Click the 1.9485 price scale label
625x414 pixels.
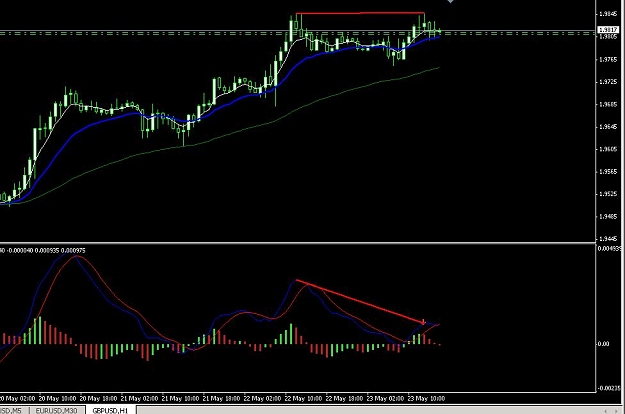point(608,216)
